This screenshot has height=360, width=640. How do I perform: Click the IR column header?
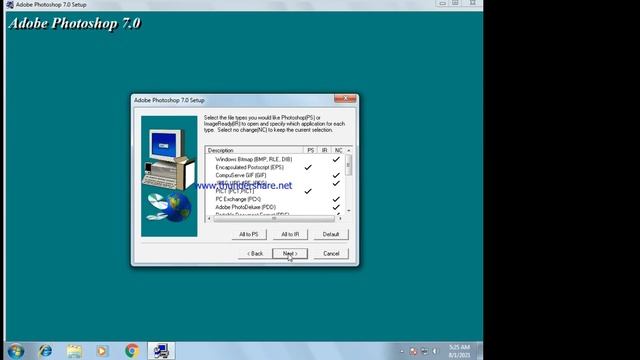coord(324,150)
